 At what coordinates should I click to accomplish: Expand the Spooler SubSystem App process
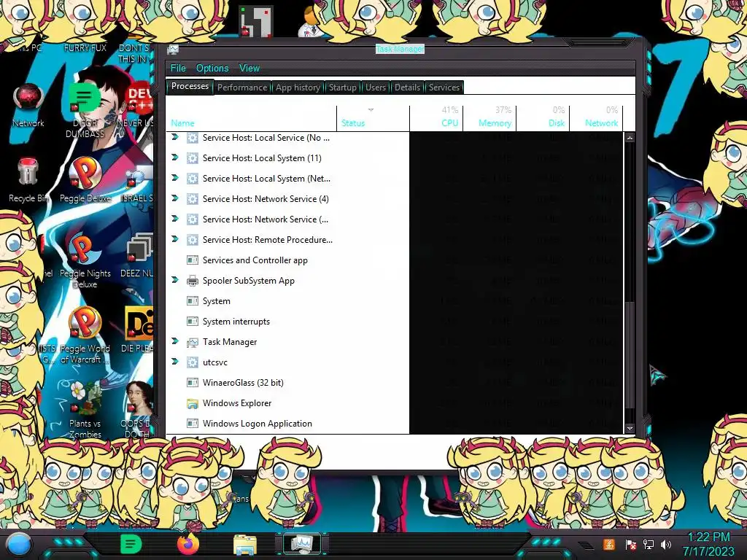click(175, 281)
